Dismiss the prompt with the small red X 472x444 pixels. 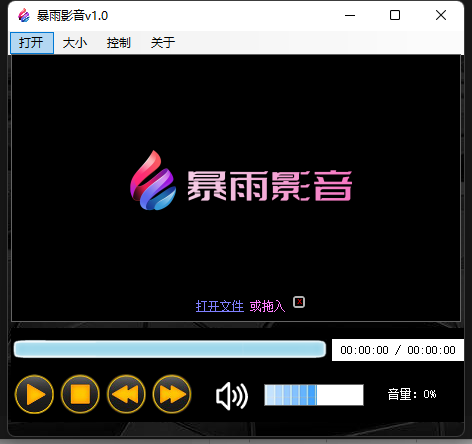point(299,302)
